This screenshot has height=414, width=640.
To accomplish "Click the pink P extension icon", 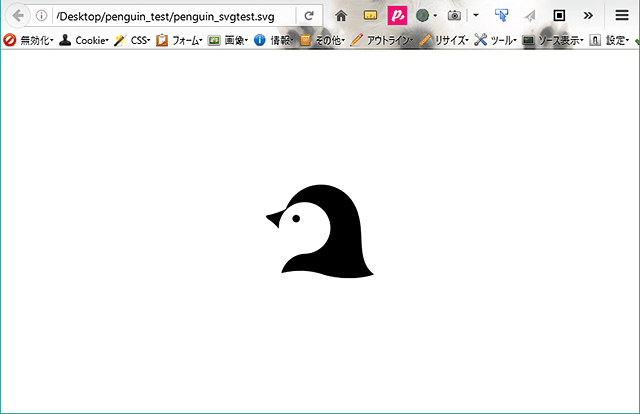I will (x=397, y=16).
